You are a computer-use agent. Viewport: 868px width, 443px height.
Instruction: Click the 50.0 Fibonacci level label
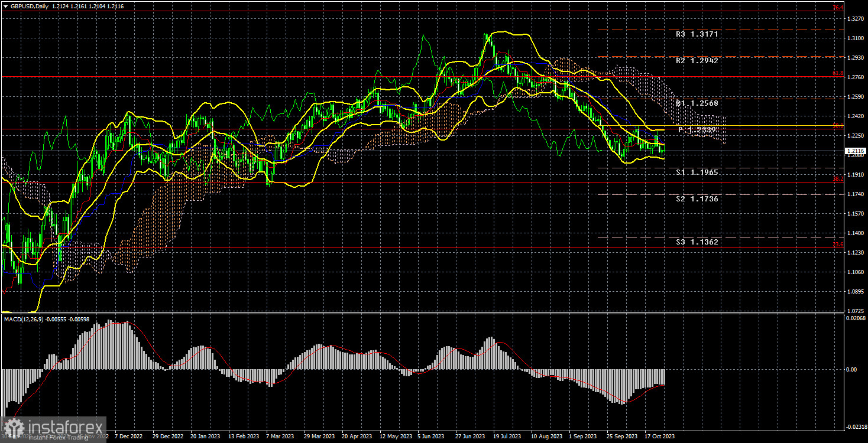coord(838,126)
